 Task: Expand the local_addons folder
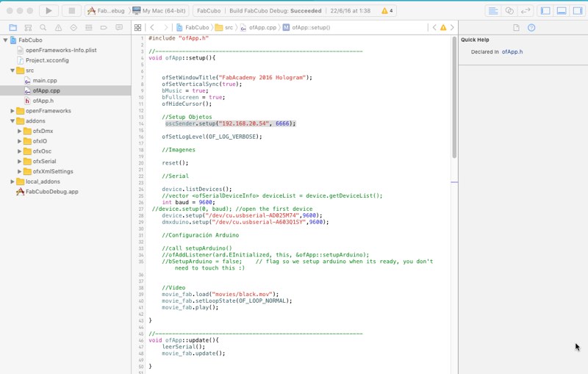[x=12, y=181]
